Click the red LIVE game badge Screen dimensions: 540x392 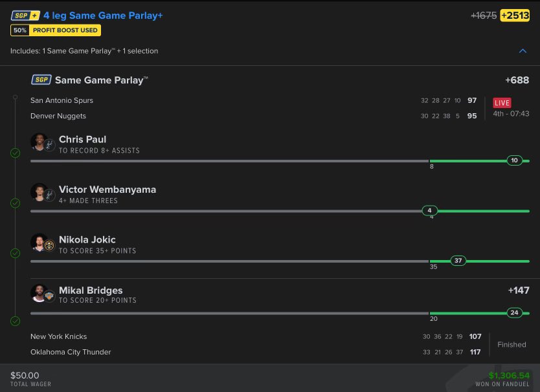coord(502,103)
